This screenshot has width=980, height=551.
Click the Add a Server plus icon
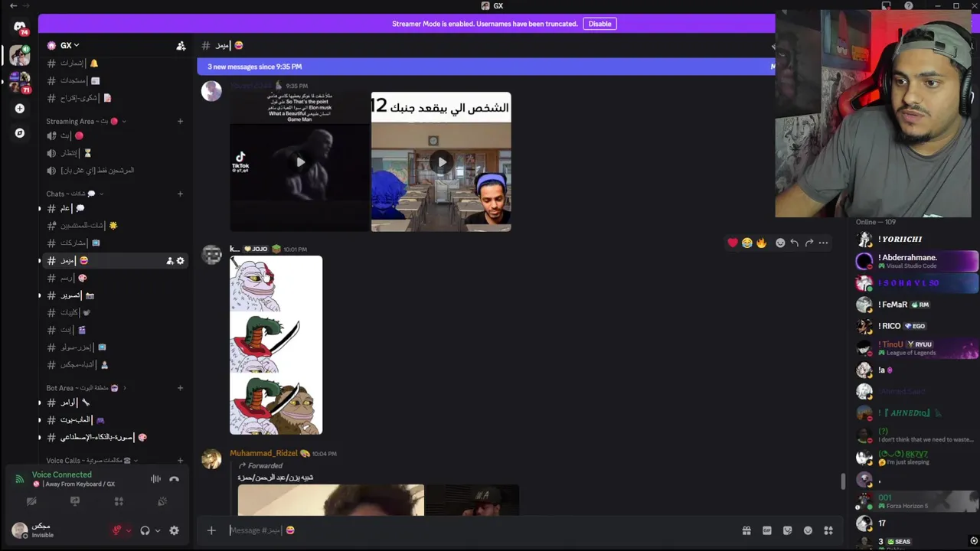pyautogui.click(x=20, y=109)
